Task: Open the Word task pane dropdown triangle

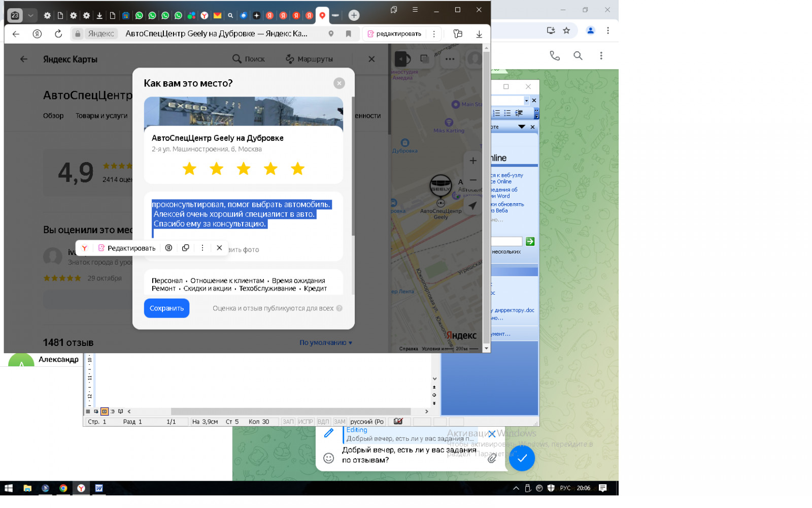Action: coord(522,126)
